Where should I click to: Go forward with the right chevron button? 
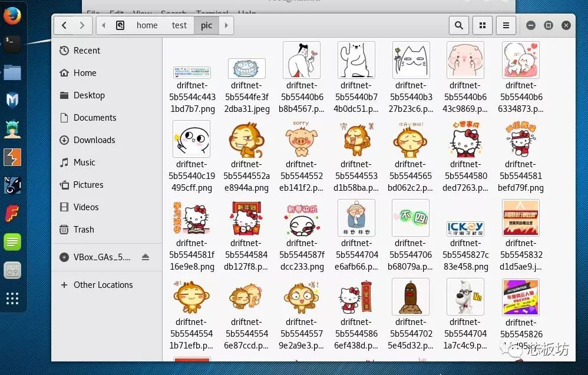click(x=82, y=25)
